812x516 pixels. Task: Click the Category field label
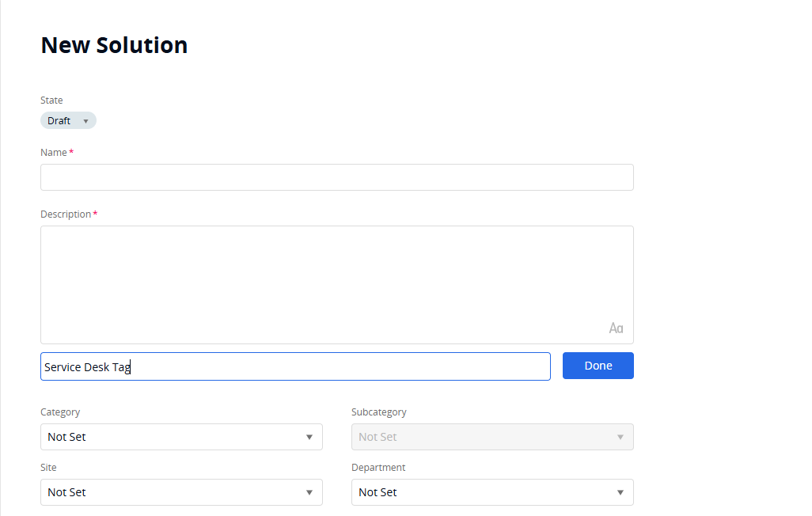(60, 412)
